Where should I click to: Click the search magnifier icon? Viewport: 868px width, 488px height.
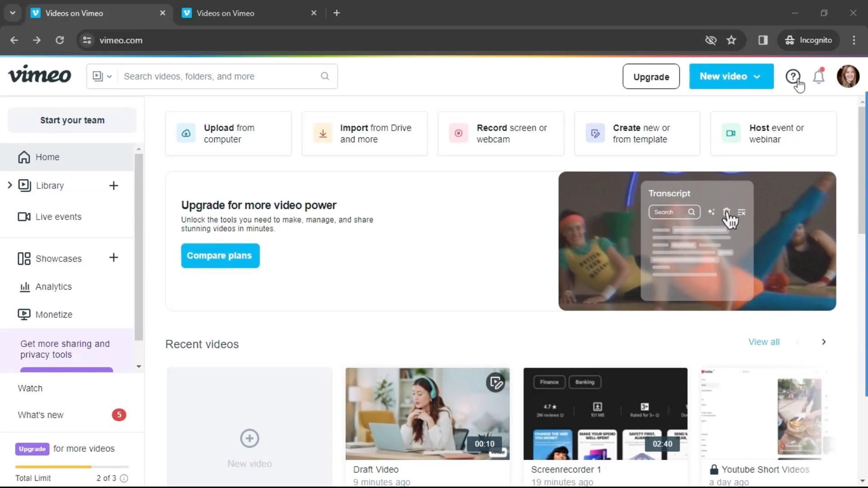[325, 76]
